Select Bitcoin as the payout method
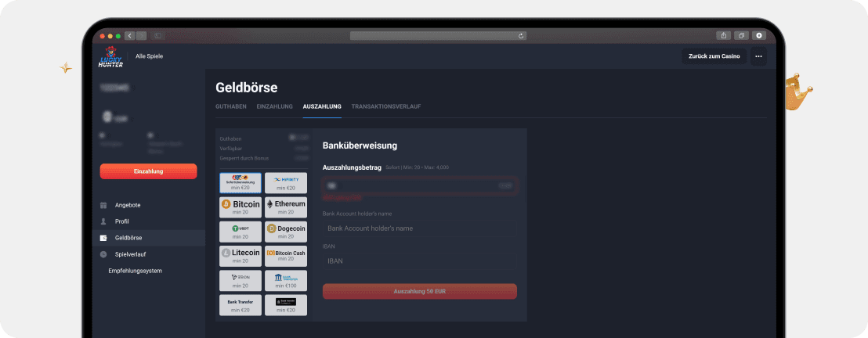 [241, 207]
